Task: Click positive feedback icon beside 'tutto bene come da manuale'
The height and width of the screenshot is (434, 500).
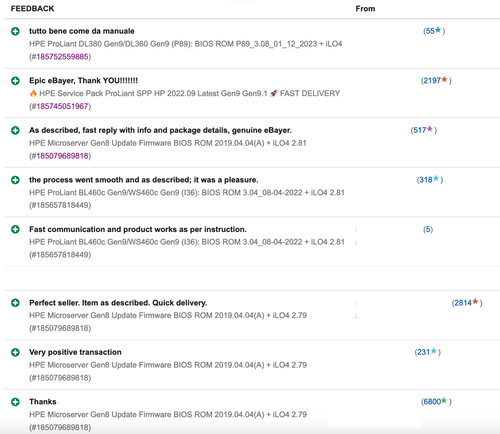Action: click(15, 31)
